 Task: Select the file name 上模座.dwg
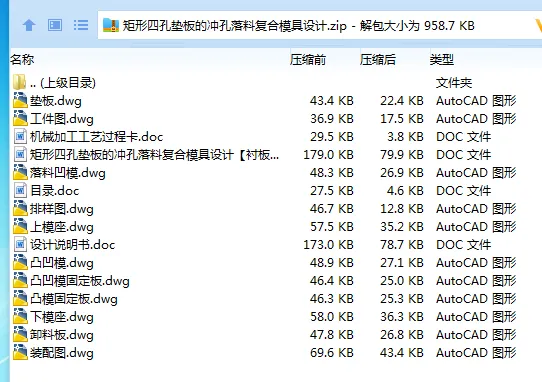point(62,227)
